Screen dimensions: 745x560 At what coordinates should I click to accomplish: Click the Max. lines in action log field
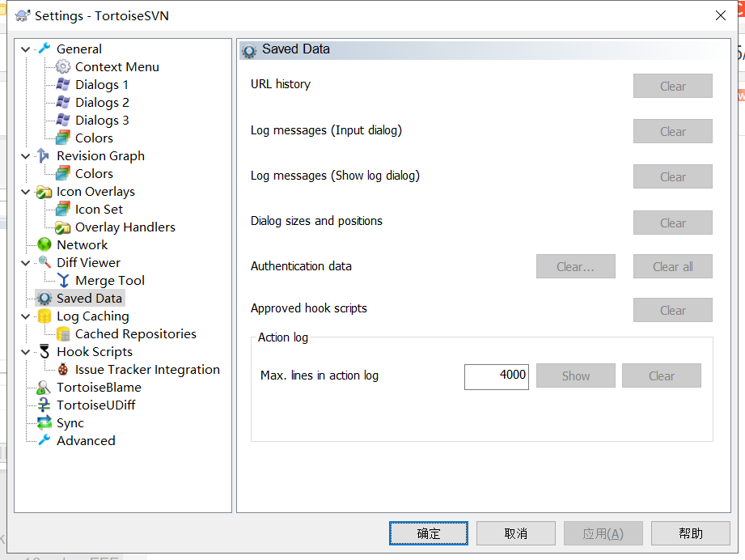pos(497,376)
